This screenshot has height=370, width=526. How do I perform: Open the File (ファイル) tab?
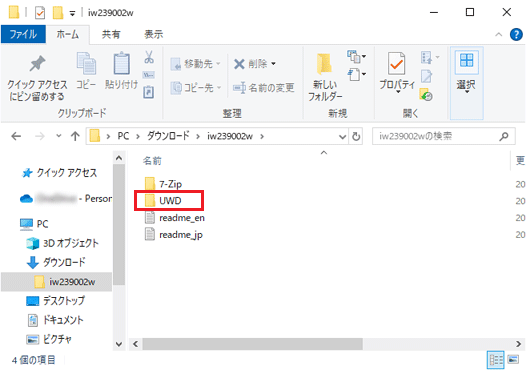tap(23, 34)
